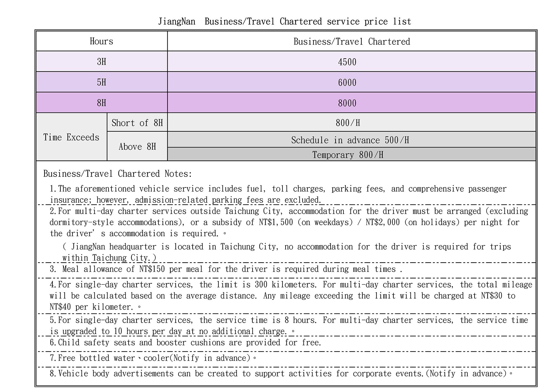Click the '5H' row label
This screenshot has width=555, height=392.
(x=102, y=82)
